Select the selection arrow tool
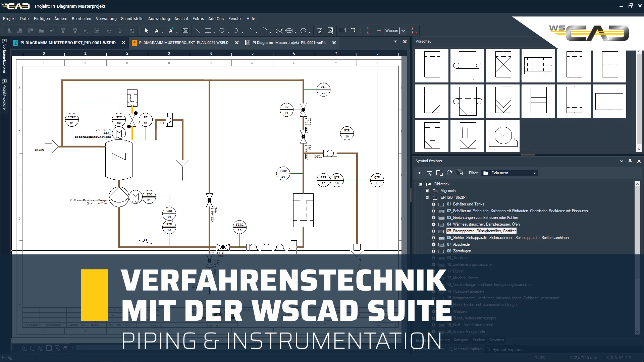 pos(146,31)
